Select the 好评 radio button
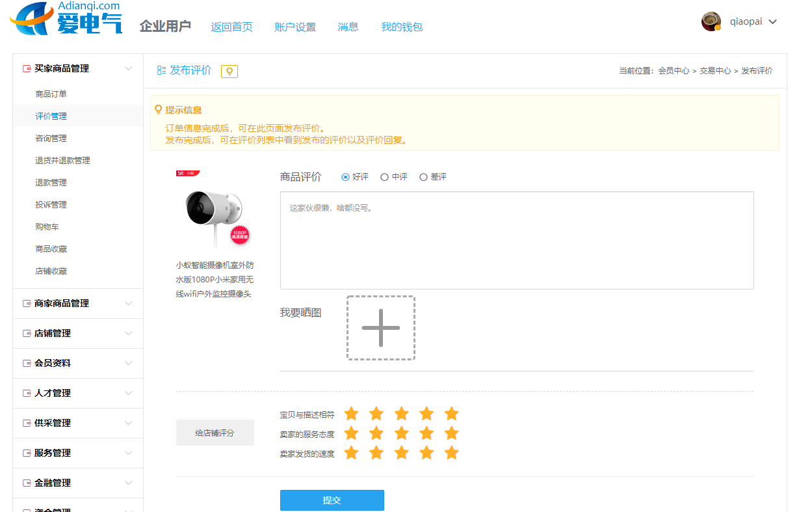 point(346,177)
